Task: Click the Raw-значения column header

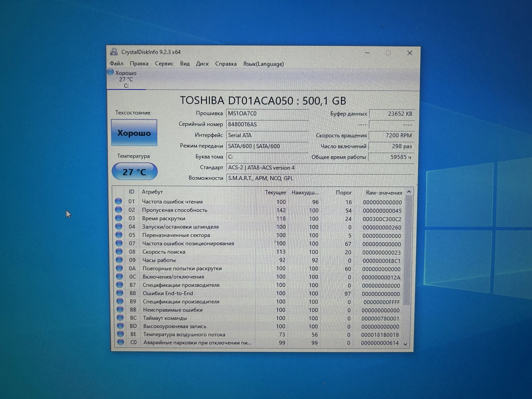Action: 384,193
